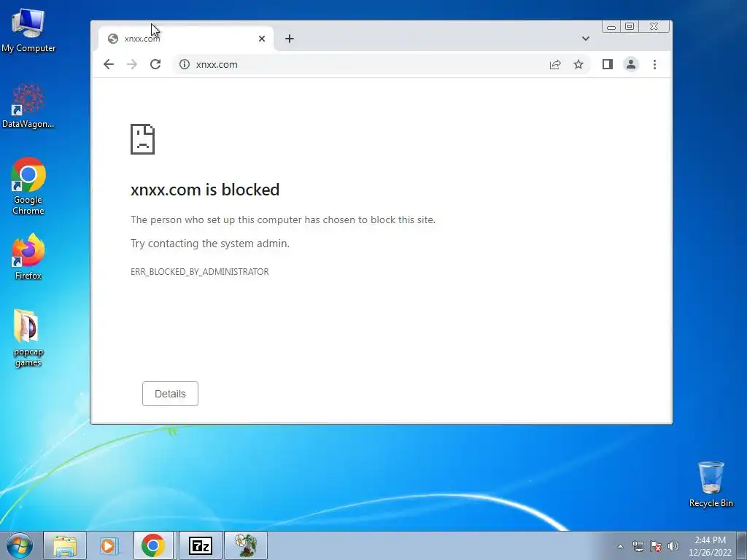Image resolution: width=747 pixels, height=560 pixels.
Task: Open Windows Explorer from taskbar
Action: pyautogui.click(x=65, y=545)
